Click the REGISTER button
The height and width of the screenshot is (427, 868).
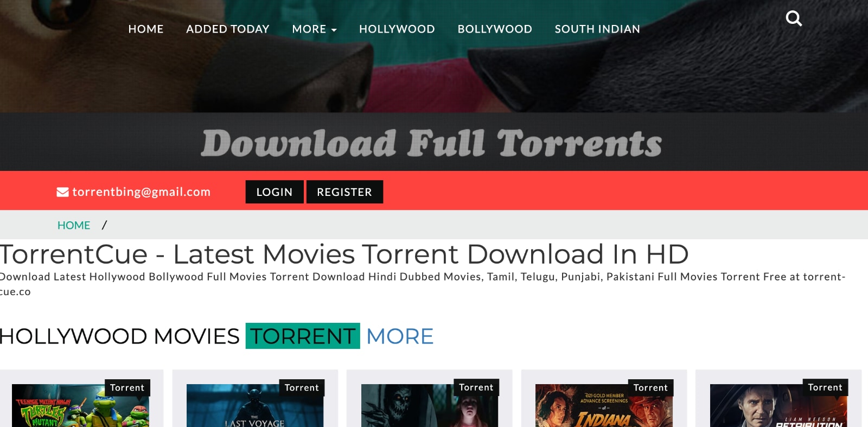[344, 192]
